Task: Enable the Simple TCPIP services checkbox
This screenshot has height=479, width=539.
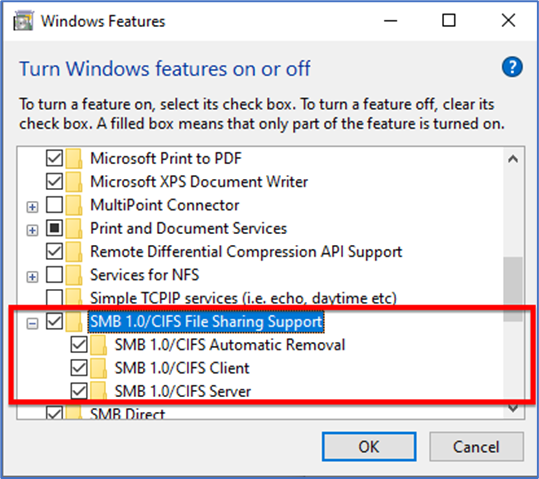Action: pos(54,298)
